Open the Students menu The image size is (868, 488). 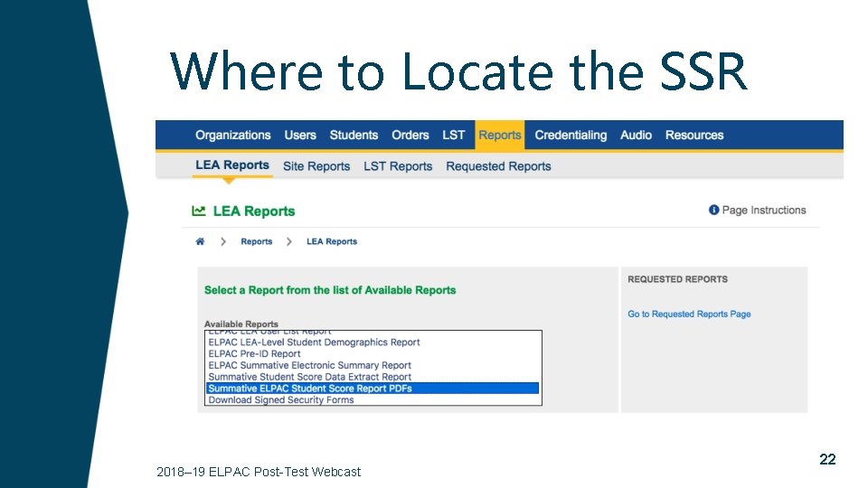coord(354,135)
